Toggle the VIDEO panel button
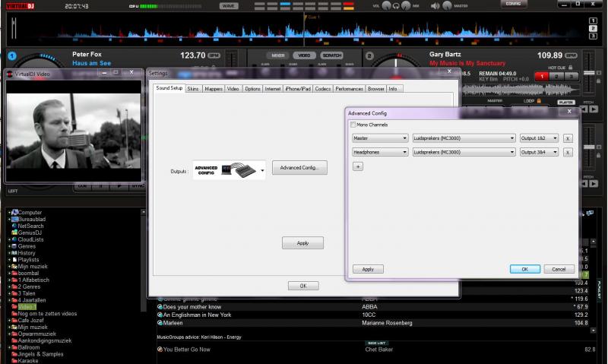The width and height of the screenshot is (608, 364). pos(304,55)
